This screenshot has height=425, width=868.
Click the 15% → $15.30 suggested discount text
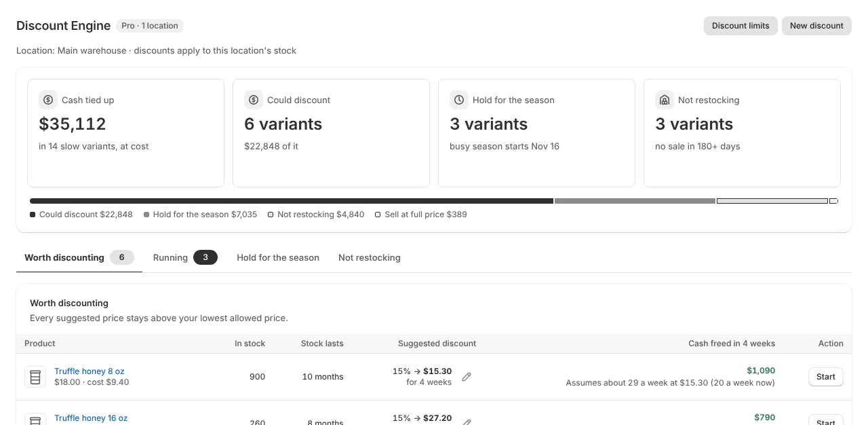422,371
